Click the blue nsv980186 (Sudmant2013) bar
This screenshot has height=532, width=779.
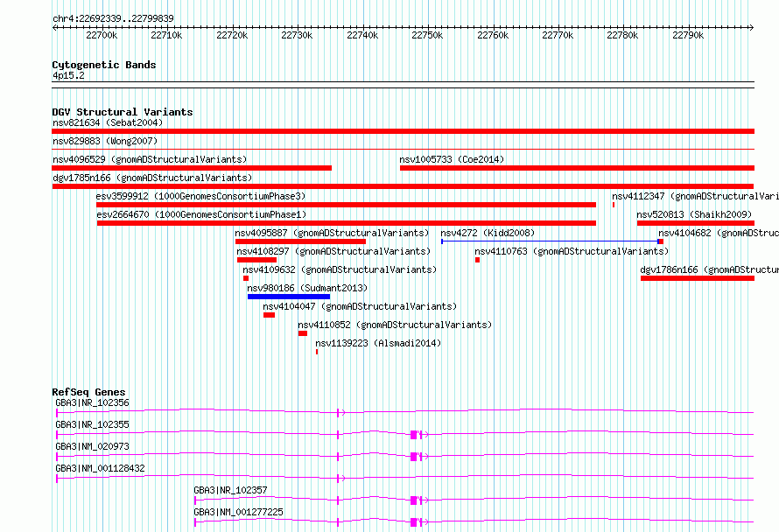(289, 297)
